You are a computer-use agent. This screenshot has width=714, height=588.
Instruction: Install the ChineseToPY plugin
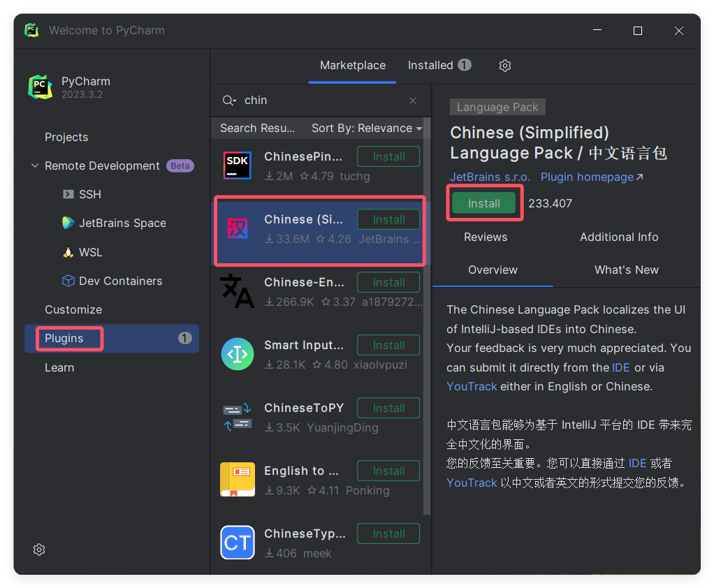coord(388,408)
